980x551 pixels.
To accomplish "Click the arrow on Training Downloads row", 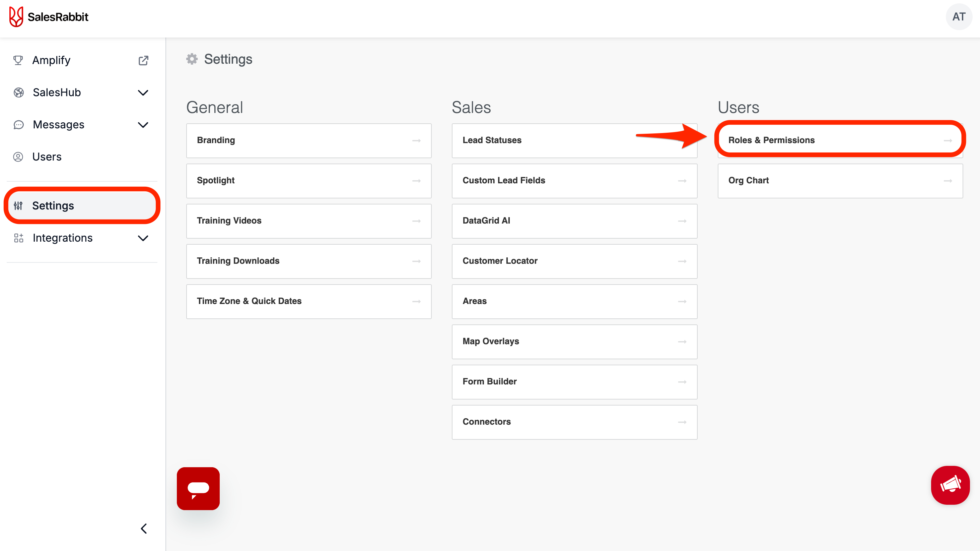I will tap(416, 261).
